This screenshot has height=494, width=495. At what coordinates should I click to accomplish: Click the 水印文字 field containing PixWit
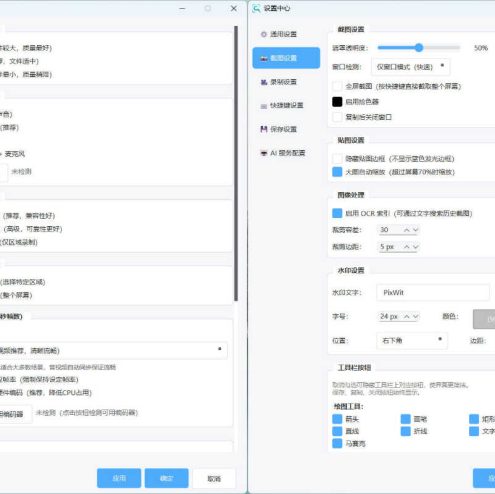click(433, 293)
